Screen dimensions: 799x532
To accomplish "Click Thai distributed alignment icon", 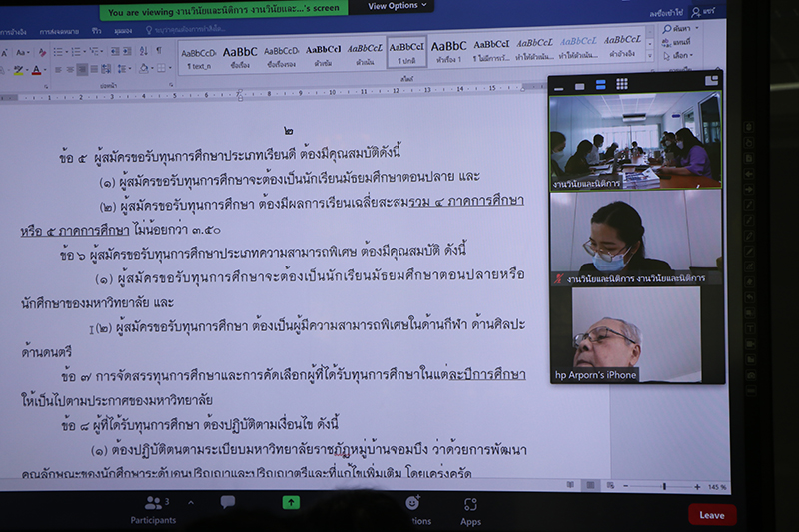I will (x=106, y=69).
